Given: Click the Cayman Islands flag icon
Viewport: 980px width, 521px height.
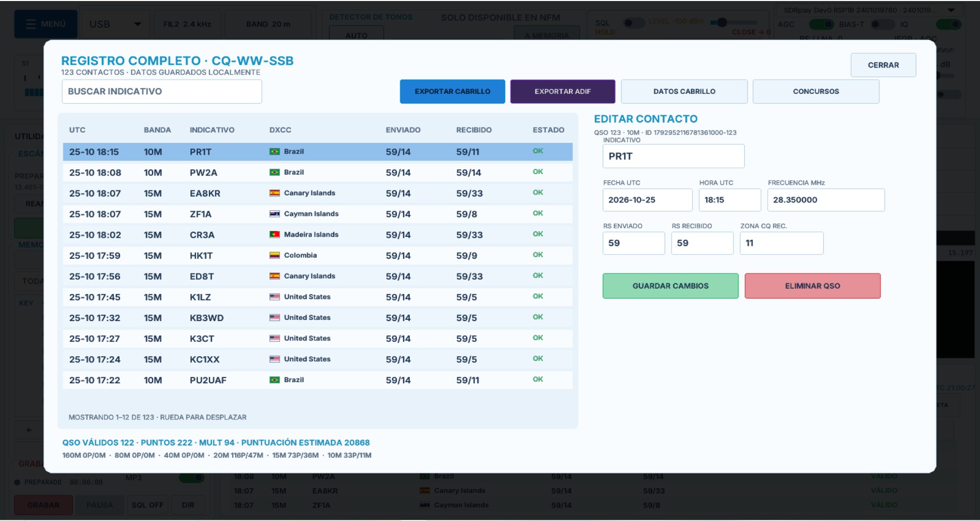Looking at the screenshot, I should point(275,214).
